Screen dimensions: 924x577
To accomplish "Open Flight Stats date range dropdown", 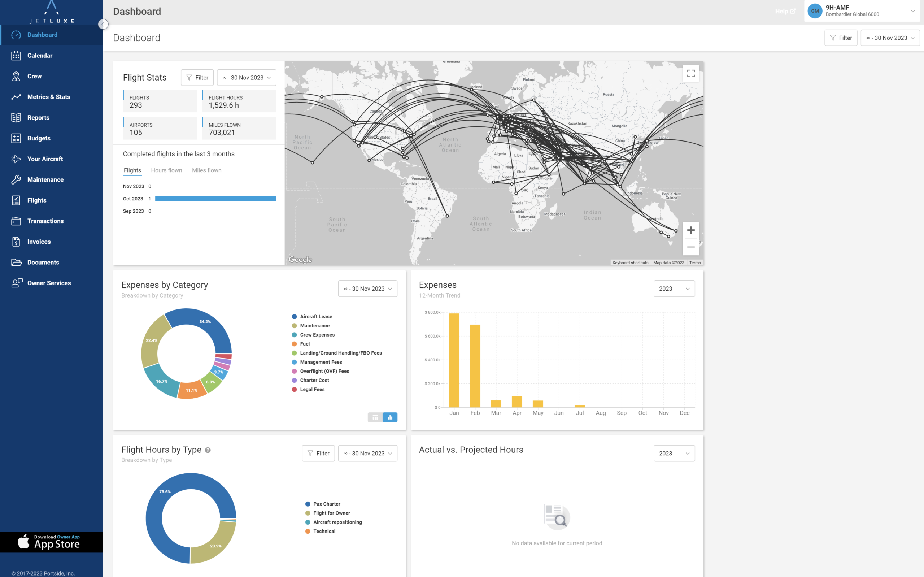I will tap(247, 78).
